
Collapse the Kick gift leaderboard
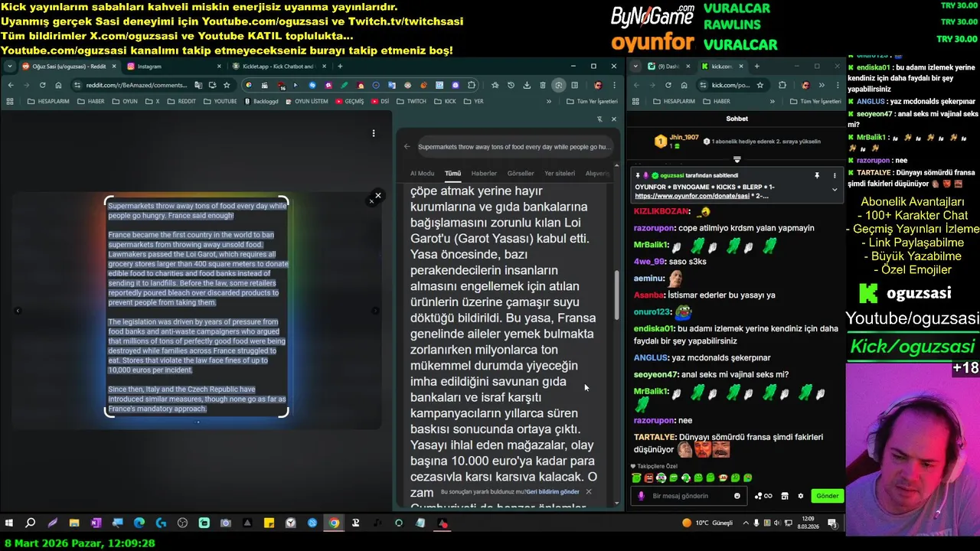pyautogui.click(x=737, y=160)
